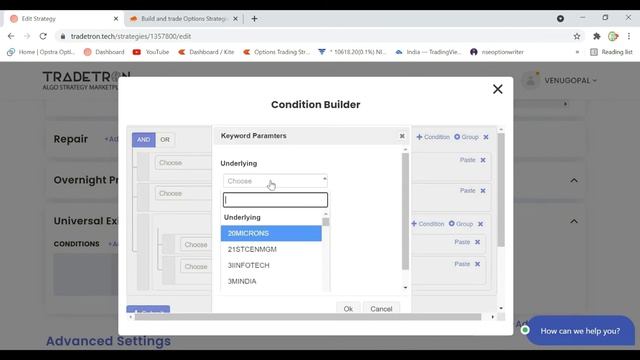Select the OR operator
This screenshot has height=360, width=640.
(165, 140)
